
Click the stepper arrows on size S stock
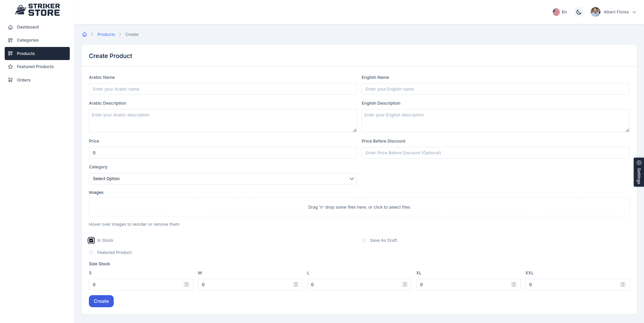tap(186, 284)
